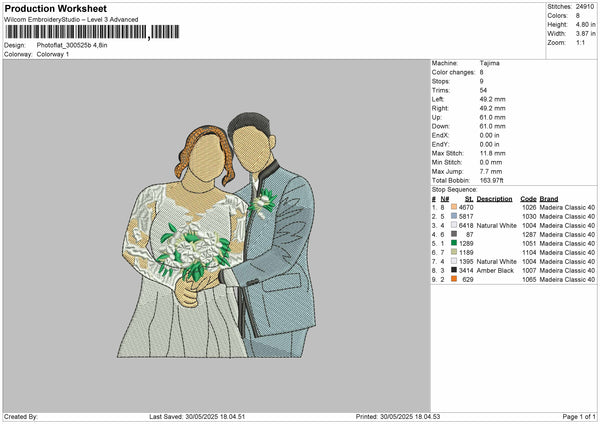Click the Trims value '54'
Screen dimensions: 600x424
point(483,90)
